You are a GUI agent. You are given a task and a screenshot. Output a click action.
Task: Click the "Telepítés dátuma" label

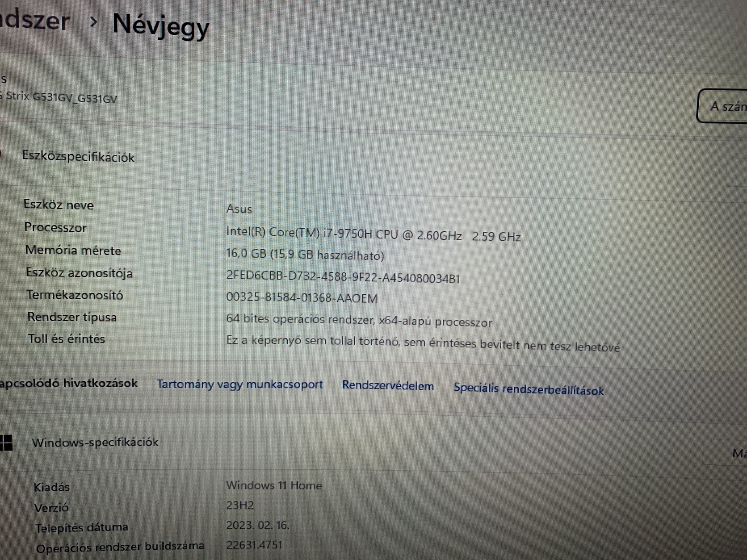click(x=82, y=528)
